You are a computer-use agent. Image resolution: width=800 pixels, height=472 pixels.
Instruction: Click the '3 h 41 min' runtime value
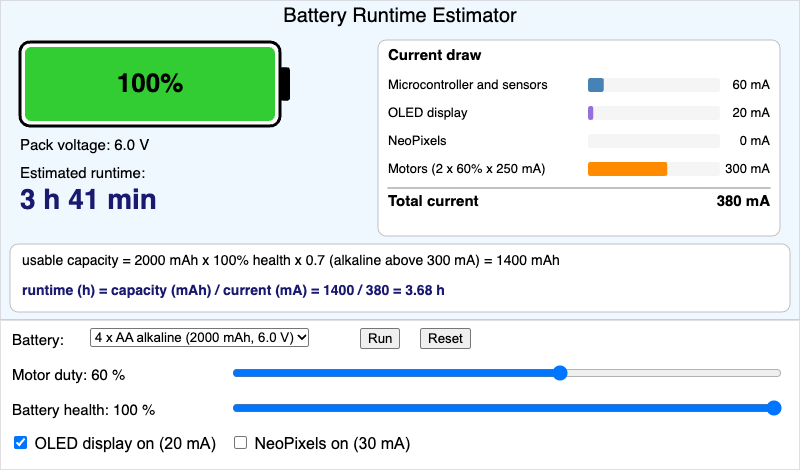coord(88,200)
